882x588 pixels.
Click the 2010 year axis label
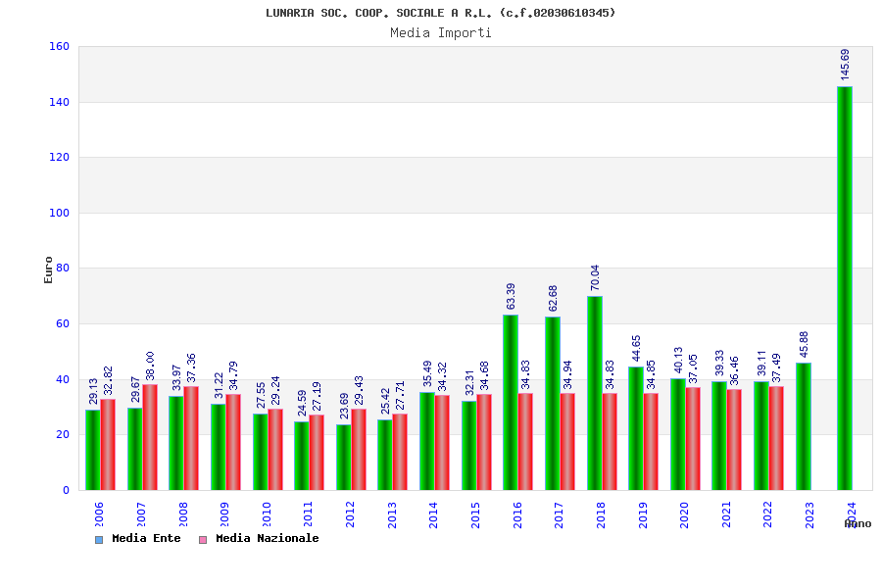tap(267, 514)
